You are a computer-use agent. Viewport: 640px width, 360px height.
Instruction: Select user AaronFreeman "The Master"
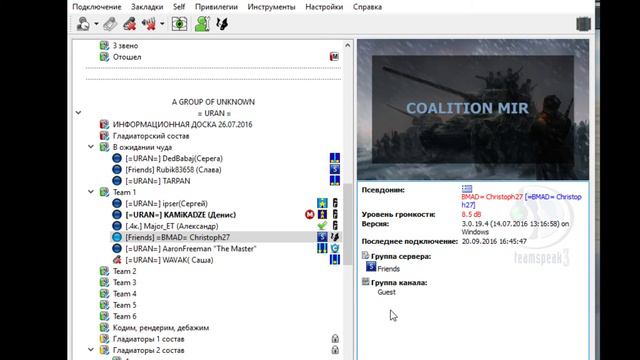click(x=191, y=249)
